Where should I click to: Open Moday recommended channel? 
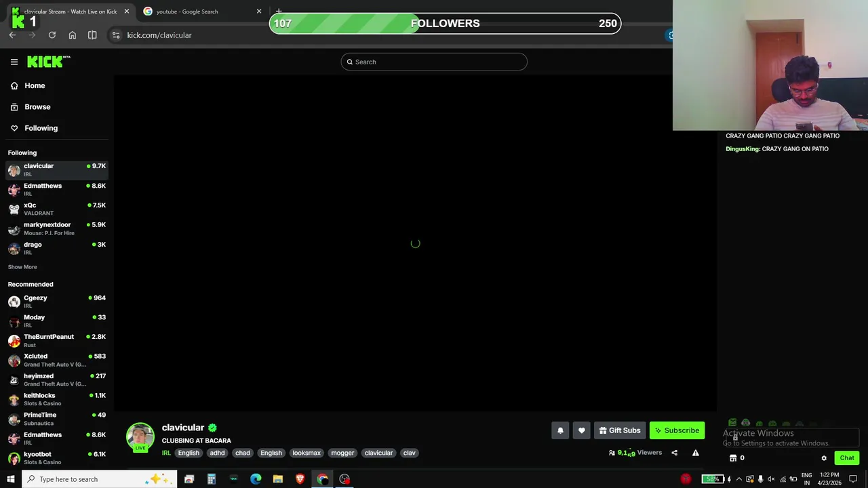[x=57, y=321]
